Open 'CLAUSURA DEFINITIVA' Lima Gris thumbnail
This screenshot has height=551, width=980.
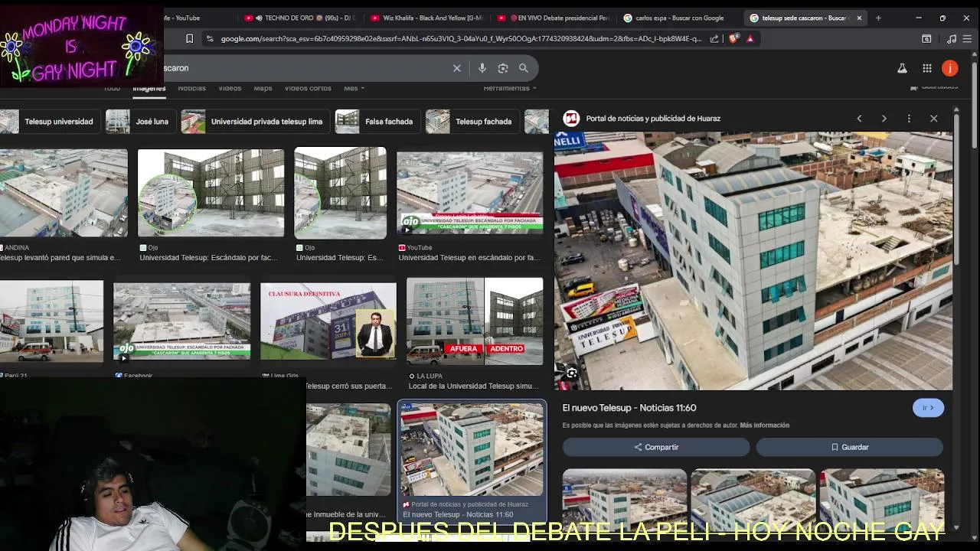[328, 321]
